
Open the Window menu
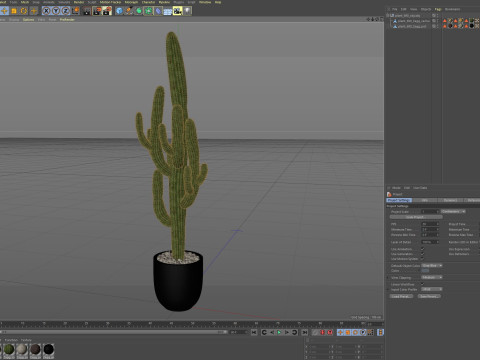[x=205, y=2]
